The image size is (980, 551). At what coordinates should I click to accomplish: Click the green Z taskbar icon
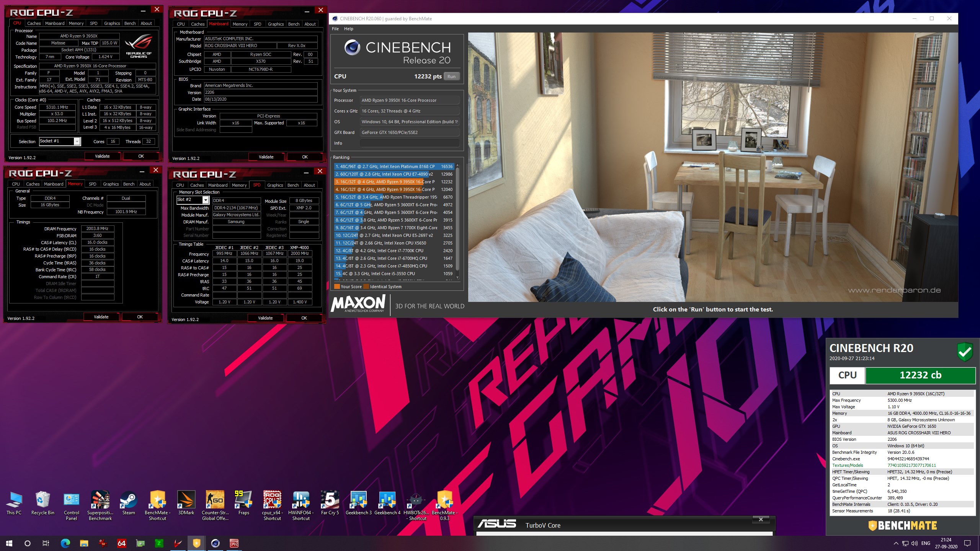(x=159, y=543)
